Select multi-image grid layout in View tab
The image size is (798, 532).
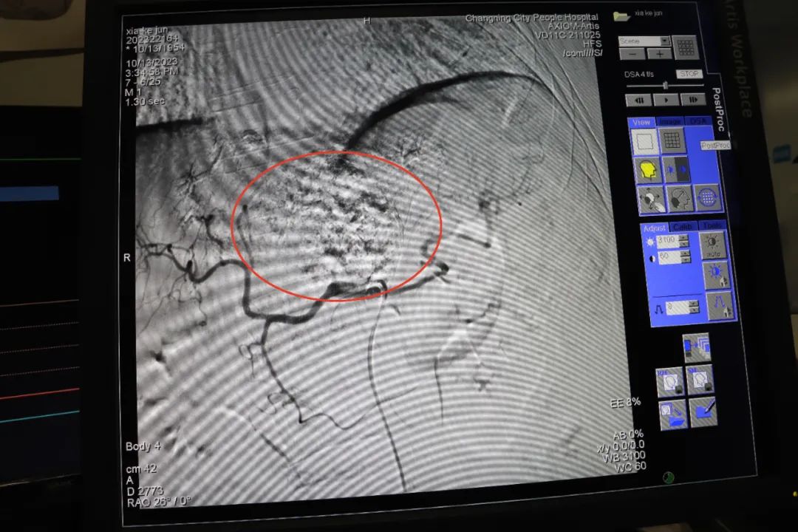click(x=672, y=140)
